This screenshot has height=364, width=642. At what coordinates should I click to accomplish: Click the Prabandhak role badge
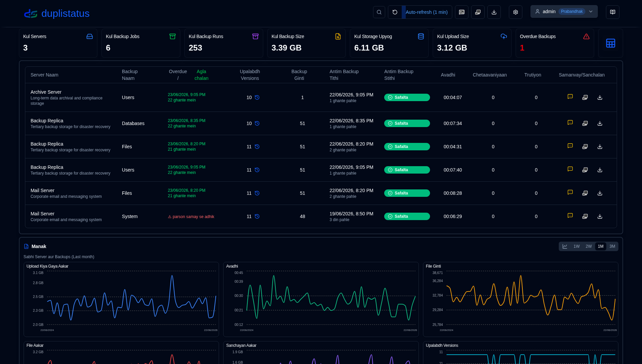click(572, 11)
